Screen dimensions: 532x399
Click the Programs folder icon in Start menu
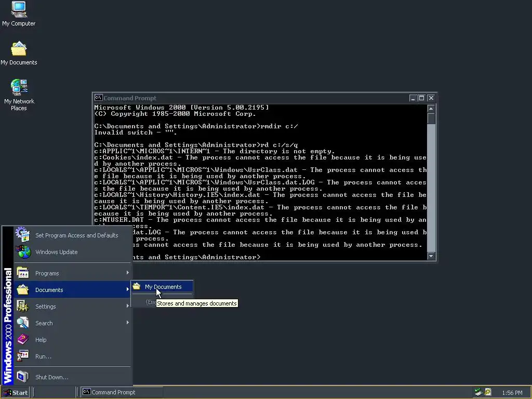(23, 273)
